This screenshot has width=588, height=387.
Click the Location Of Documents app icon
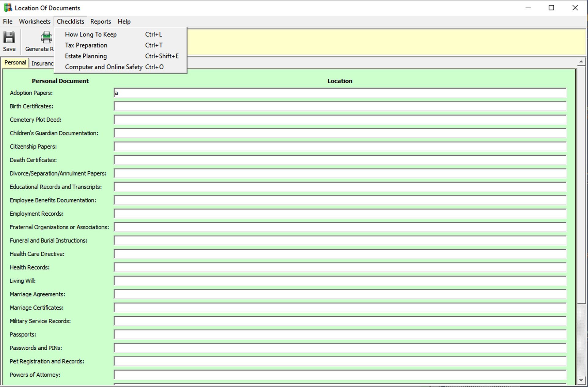click(x=8, y=8)
